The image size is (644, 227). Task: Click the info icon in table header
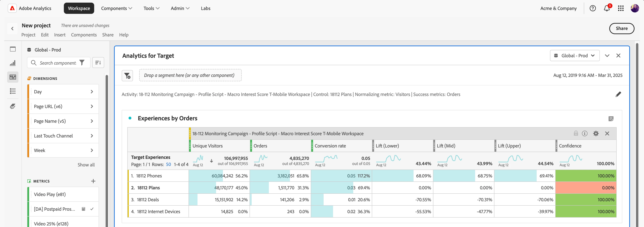585,133
